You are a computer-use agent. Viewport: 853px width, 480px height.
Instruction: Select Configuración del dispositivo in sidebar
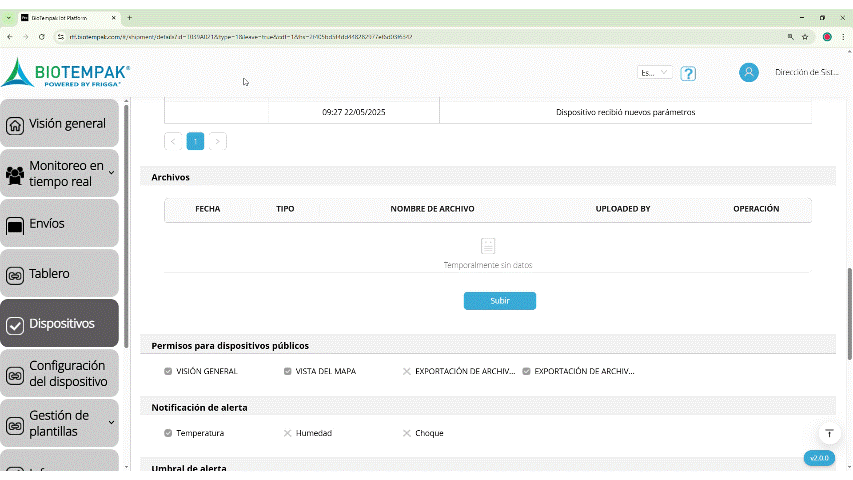click(60, 374)
